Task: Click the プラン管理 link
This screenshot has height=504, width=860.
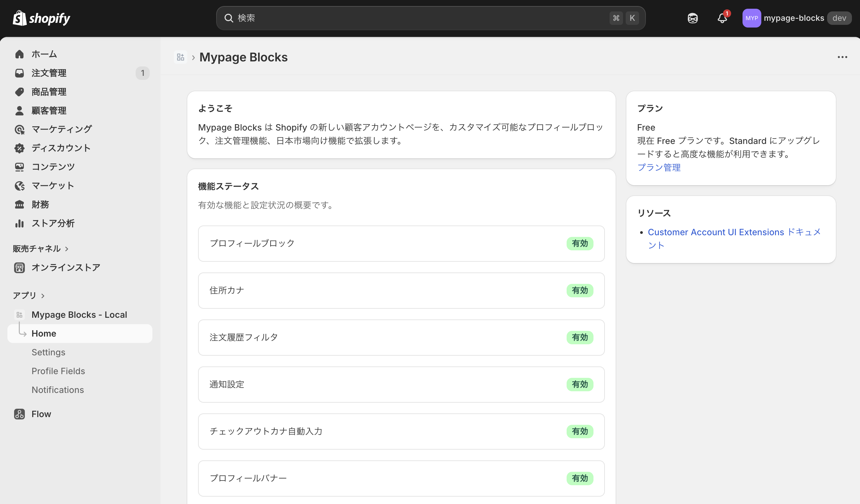Action: pyautogui.click(x=659, y=167)
